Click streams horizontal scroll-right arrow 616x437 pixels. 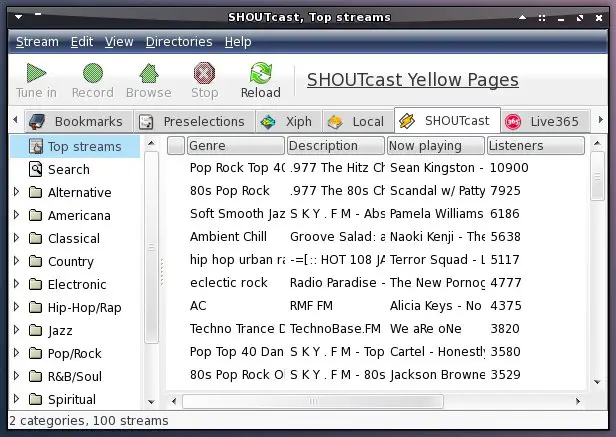tap(578, 401)
